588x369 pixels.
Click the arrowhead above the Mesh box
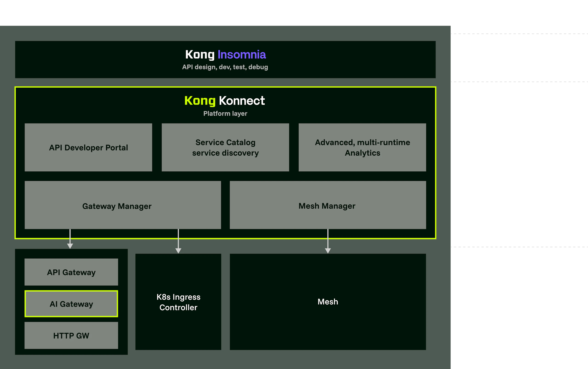coord(328,250)
